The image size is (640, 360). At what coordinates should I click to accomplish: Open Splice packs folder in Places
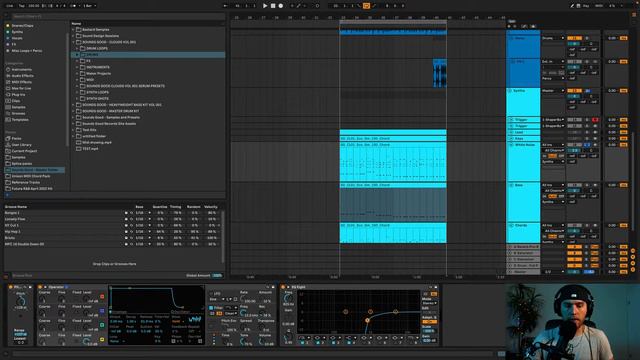click(x=22, y=164)
